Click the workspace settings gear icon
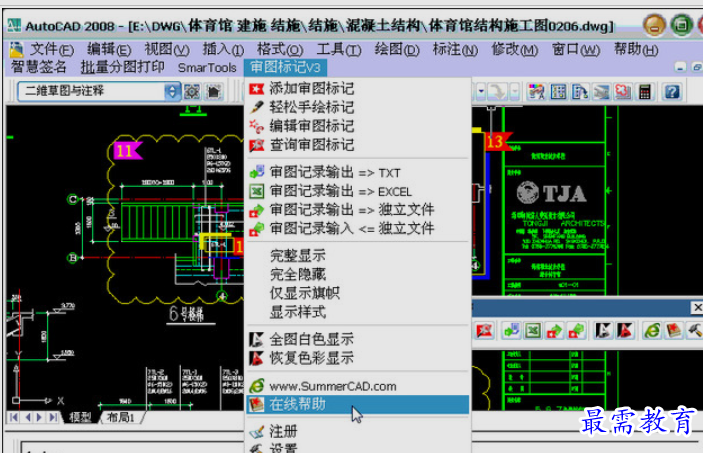Screen dimensions: 703x453 coord(191,91)
